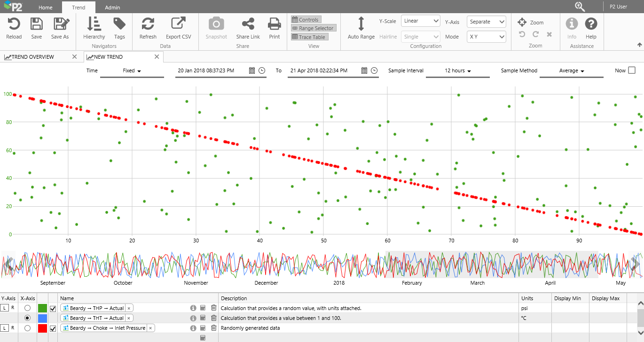Switch to the TREND OVERVIEW tab
This screenshot has height=342, width=644.
pos(33,57)
